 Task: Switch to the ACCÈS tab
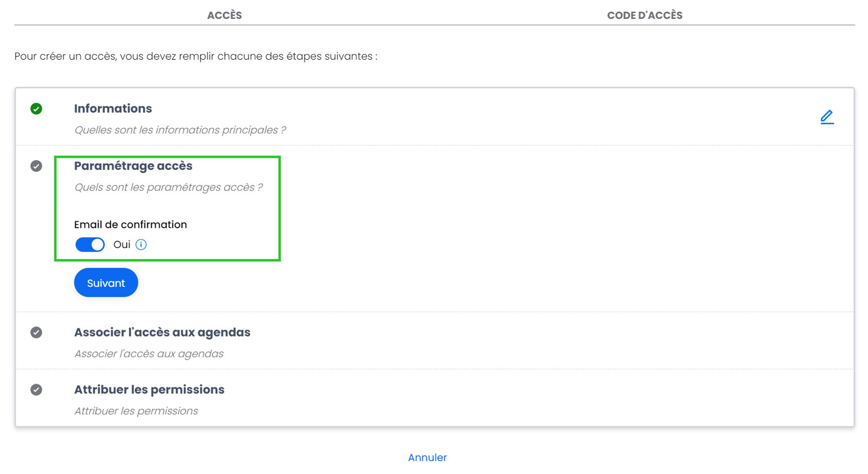coord(224,15)
